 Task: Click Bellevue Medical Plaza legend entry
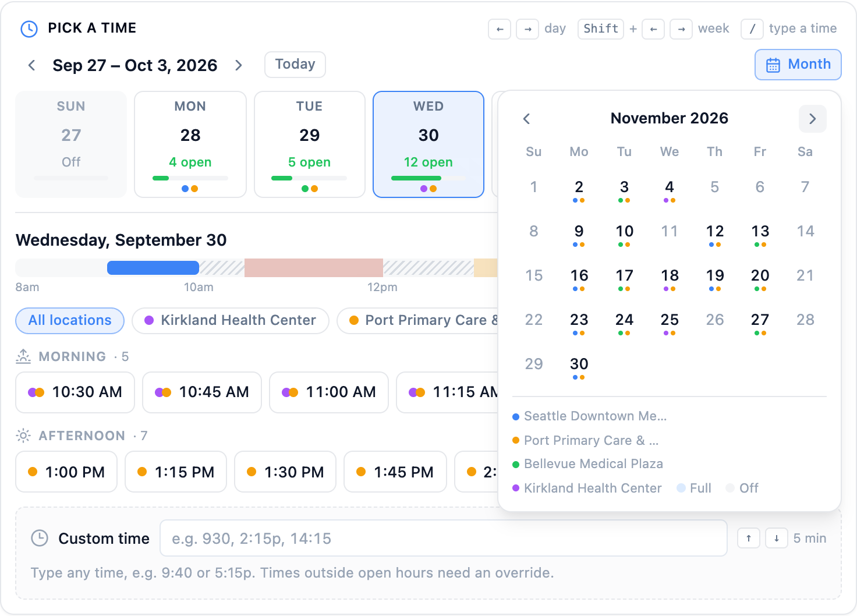coord(587,464)
